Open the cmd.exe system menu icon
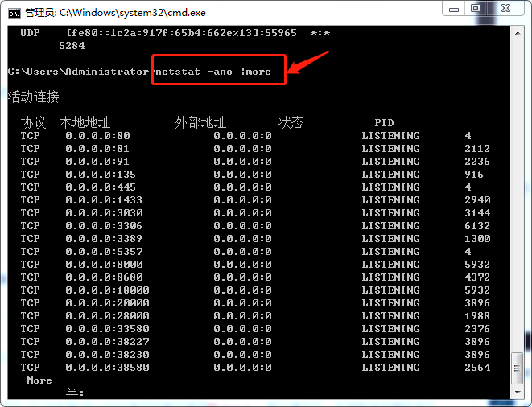The width and height of the screenshot is (532, 407). coord(14,13)
